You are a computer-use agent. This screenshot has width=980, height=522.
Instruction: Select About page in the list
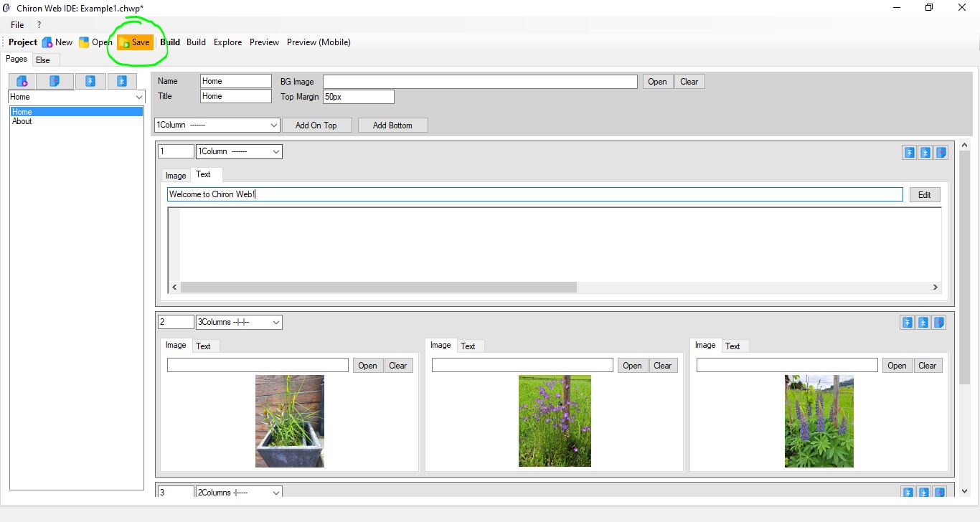(22, 121)
